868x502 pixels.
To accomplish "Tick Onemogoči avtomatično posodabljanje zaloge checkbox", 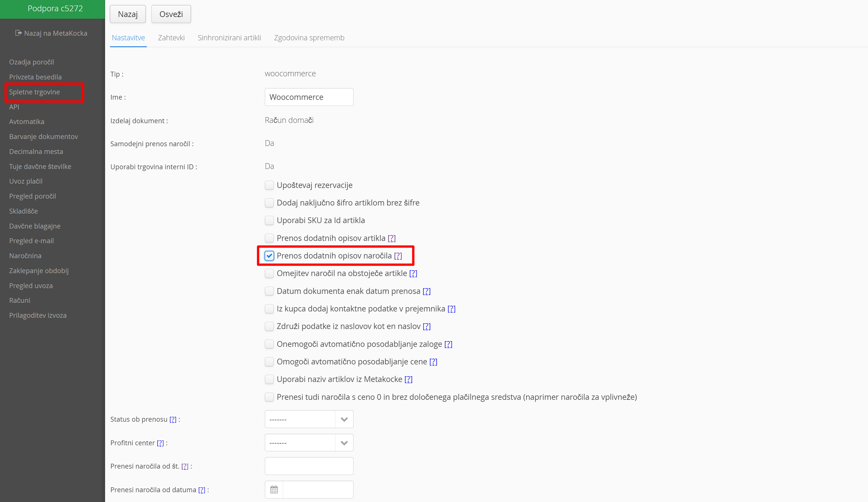I will (269, 344).
